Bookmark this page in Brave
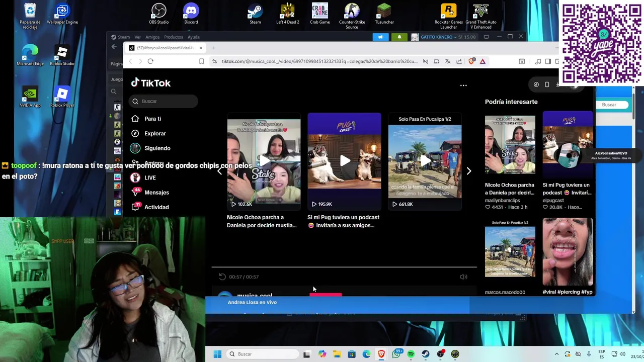This screenshot has height=362, width=644. 201,61
